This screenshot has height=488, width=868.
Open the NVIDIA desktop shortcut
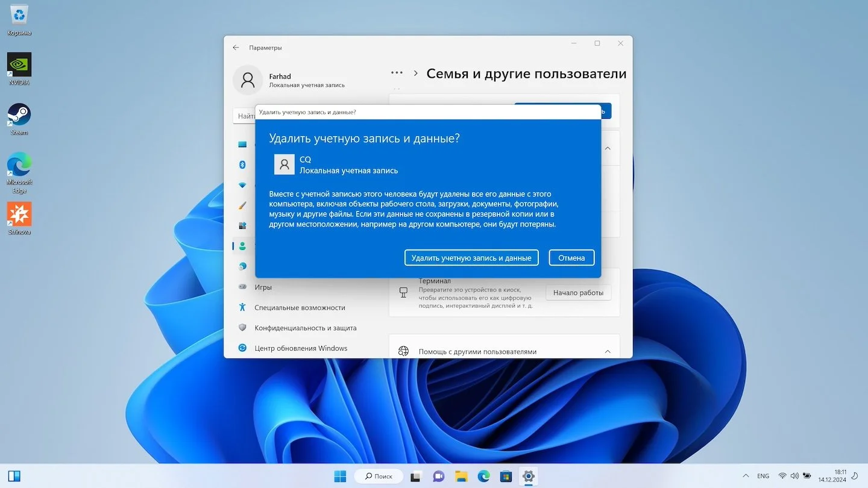pos(19,69)
